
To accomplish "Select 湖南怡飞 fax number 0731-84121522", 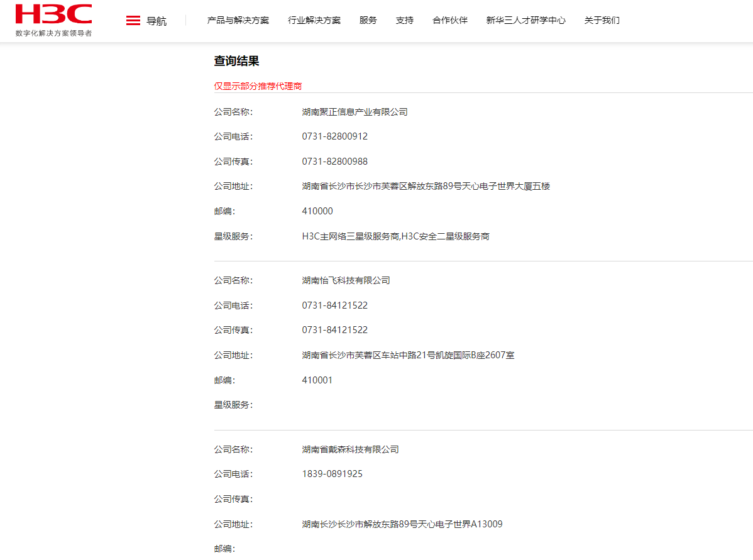I will point(335,330).
